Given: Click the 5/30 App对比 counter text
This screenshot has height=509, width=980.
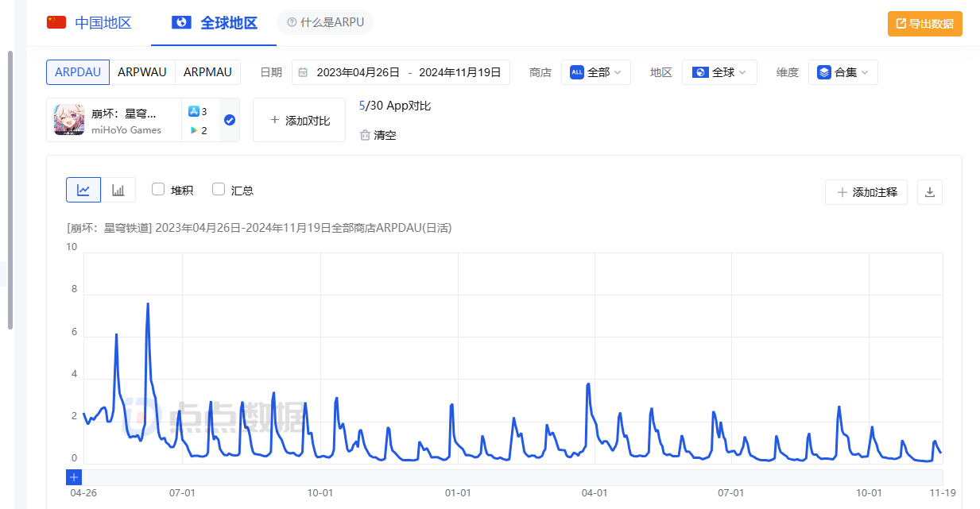Looking at the screenshot, I should pyautogui.click(x=395, y=106).
